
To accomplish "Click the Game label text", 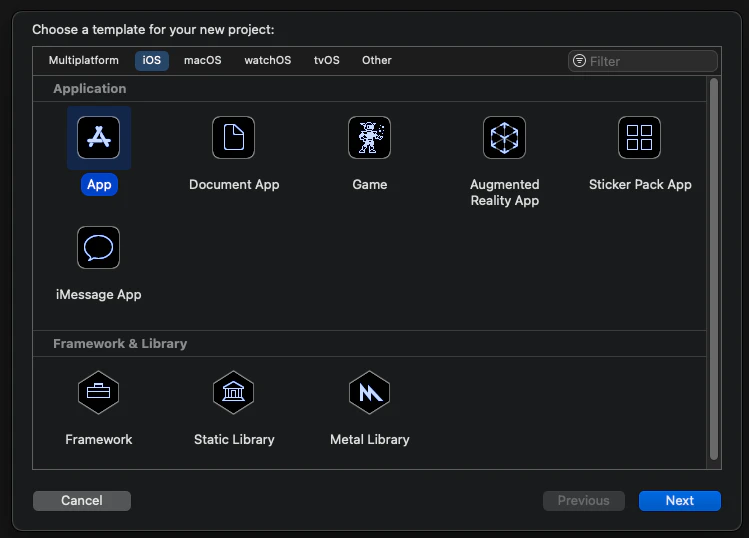I will pos(370,184).
